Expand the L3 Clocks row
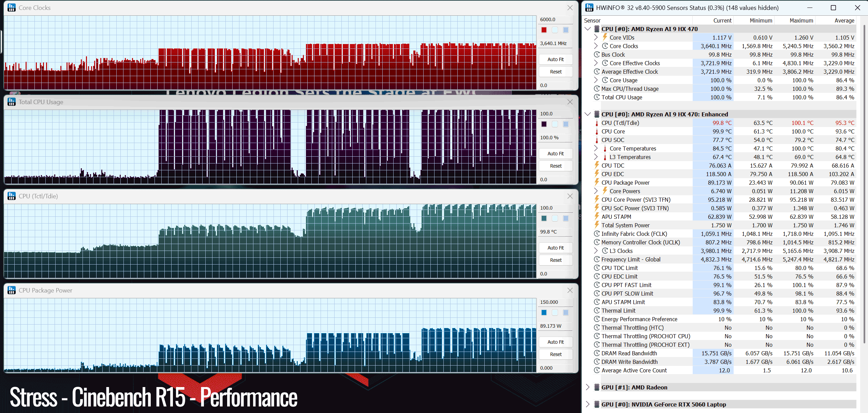868x413 pixels. click(x=596, y=251)
